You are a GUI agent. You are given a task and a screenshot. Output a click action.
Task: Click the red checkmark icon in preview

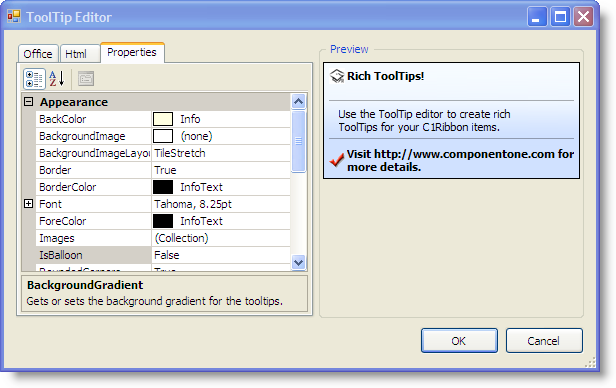[x=337, y=159]
